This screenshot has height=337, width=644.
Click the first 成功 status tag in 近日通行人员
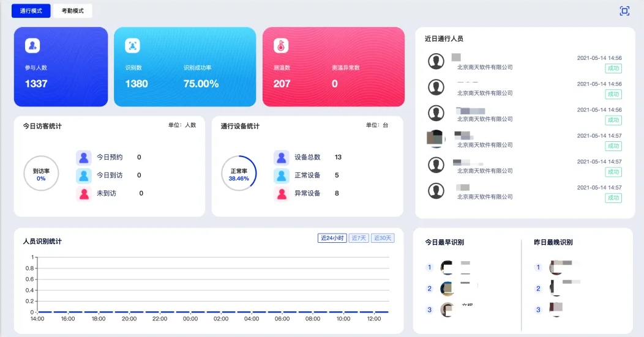coord(613,69)
